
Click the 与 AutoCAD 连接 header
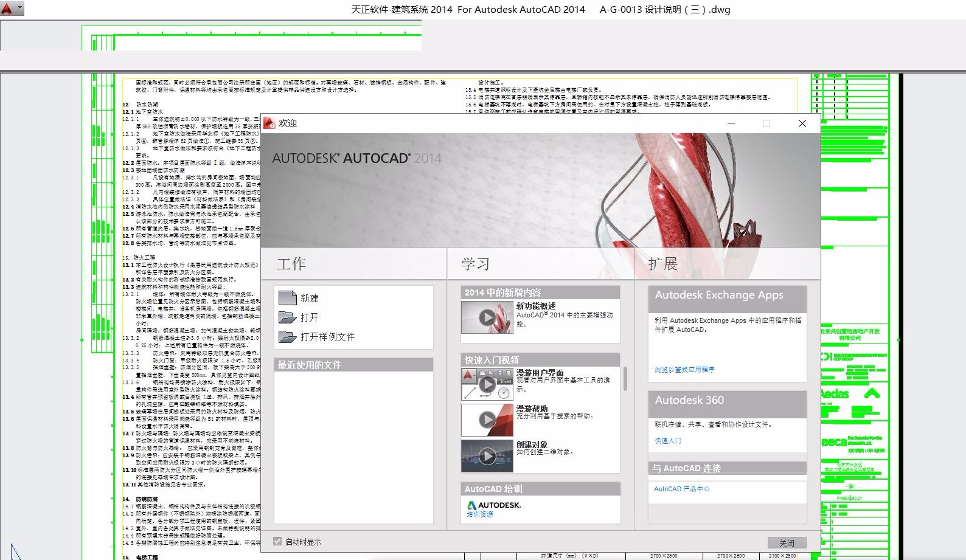click(x=728, y=468)
